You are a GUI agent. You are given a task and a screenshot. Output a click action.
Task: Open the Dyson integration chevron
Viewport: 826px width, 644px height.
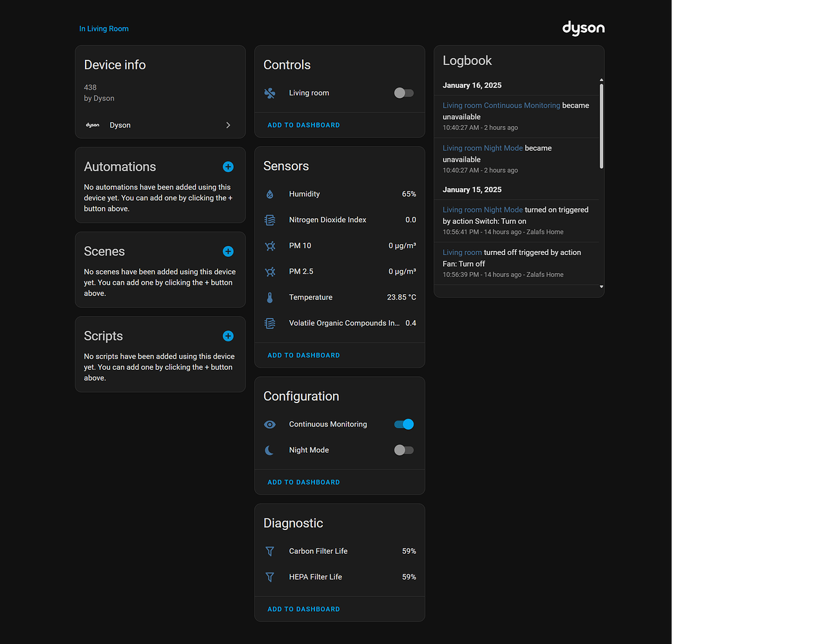[228, 126]
